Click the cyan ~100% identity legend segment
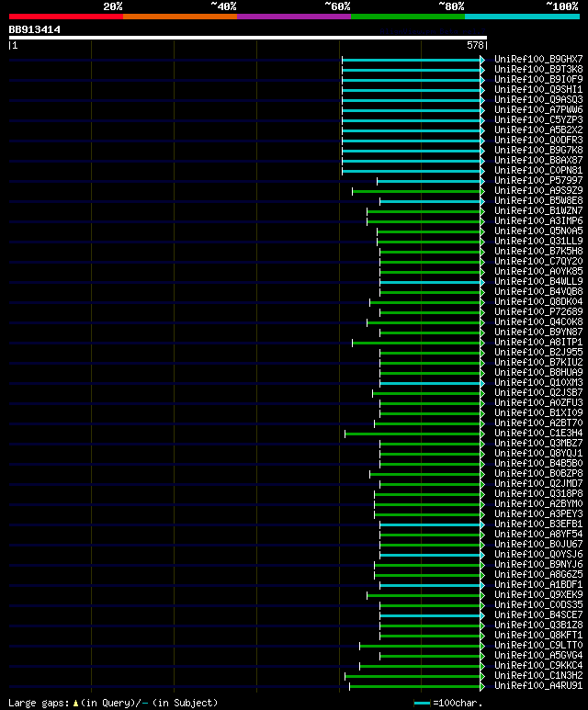 [x=523, y=17]
